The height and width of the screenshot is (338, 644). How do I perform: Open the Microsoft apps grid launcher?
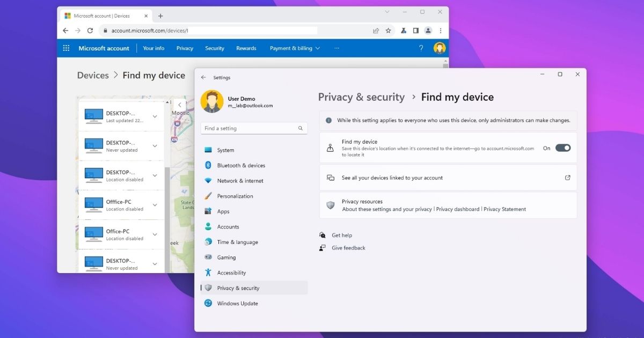[67, 48]
